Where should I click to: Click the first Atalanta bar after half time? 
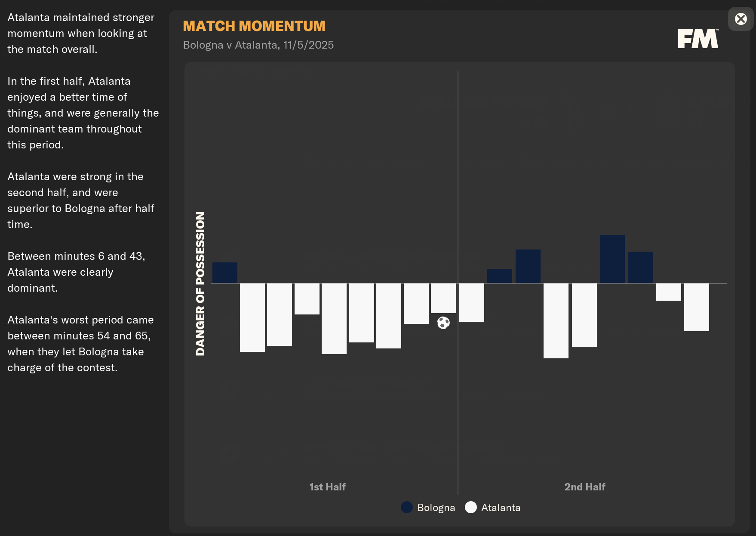point(471,302)
